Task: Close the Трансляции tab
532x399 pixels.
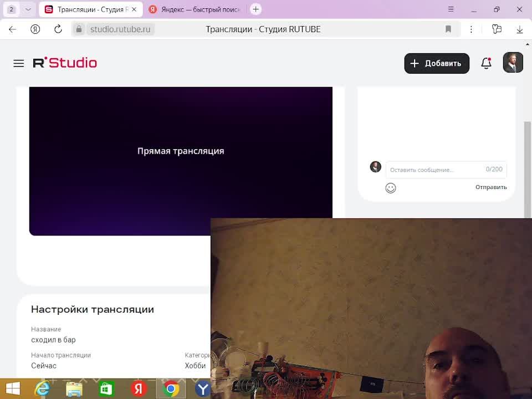Action: 134,9
